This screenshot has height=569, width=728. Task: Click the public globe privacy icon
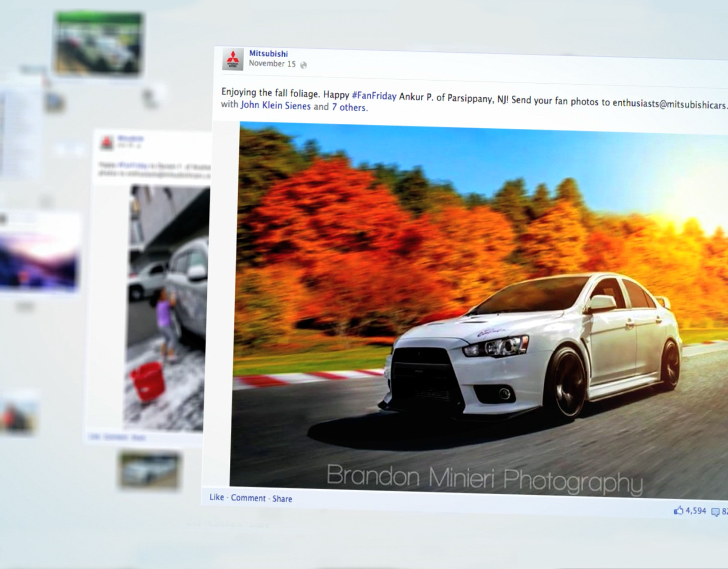(303, 65)
